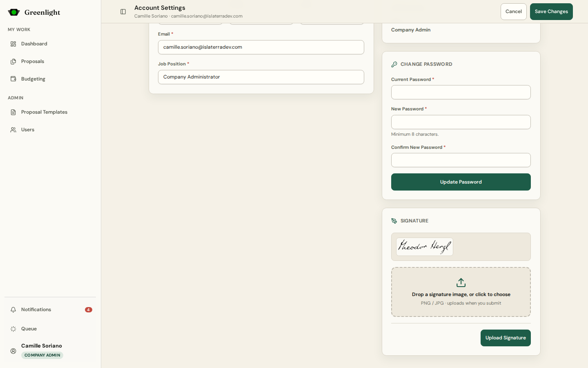Click the Camille Soriano profile name

coord(42,346)
